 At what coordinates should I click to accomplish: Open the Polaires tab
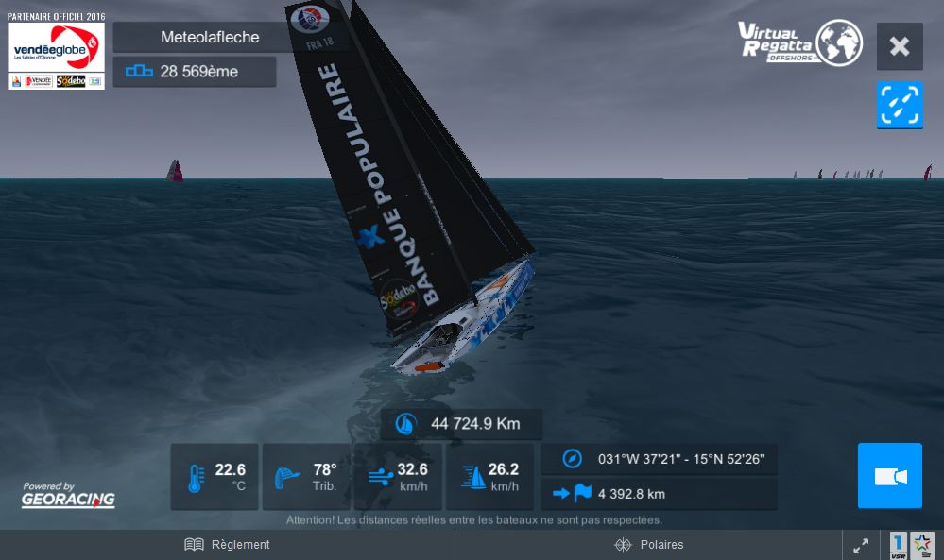coord(648,544)
